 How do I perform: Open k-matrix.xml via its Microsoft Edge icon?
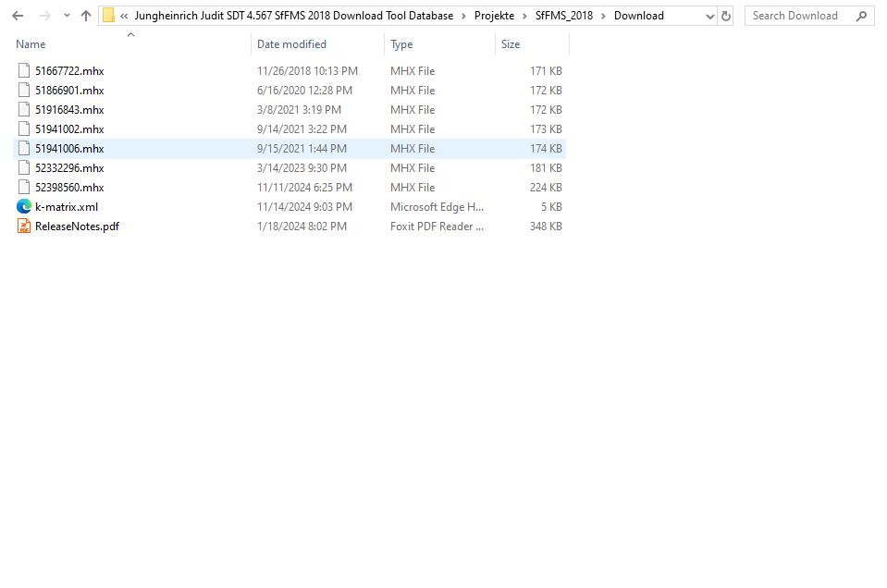[x=23, y=206]
